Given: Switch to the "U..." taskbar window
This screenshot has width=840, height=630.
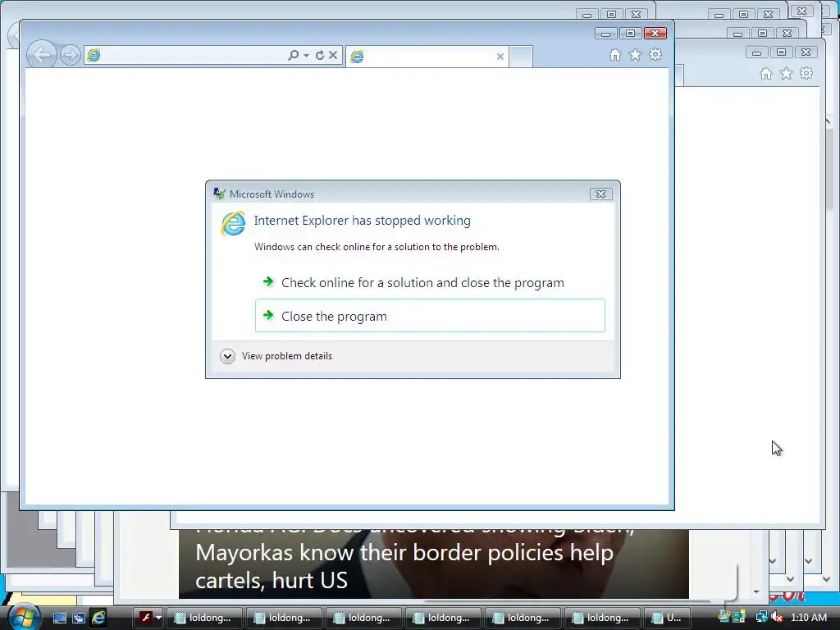Looking at the screenshot, I should pyautogui.click(x=668, y=618).
